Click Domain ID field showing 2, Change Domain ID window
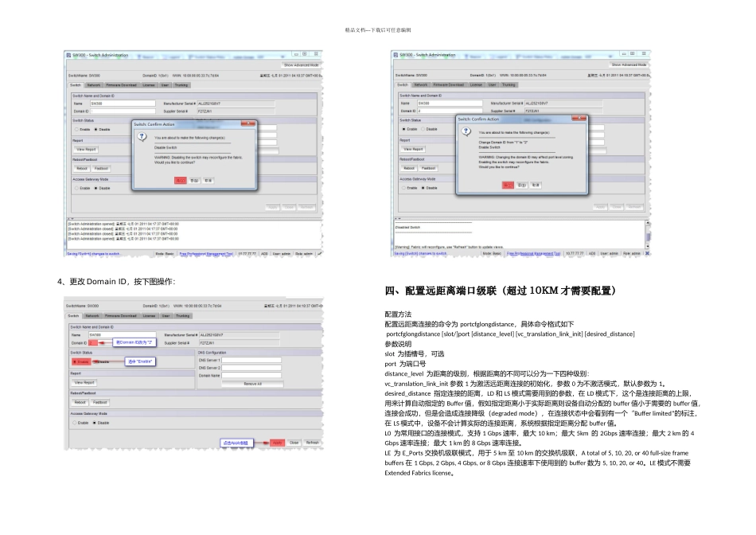The width and height of the screenshot is (756, 535). 450,111
